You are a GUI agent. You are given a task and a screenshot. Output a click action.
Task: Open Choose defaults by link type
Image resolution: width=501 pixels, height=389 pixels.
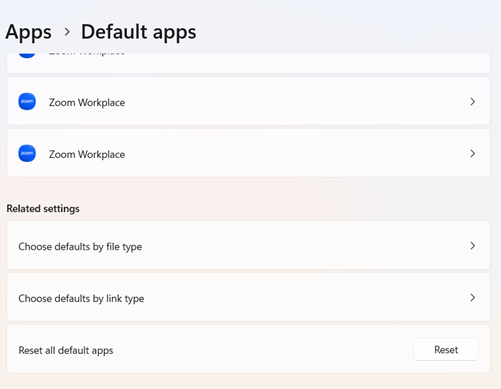(248, 297)
